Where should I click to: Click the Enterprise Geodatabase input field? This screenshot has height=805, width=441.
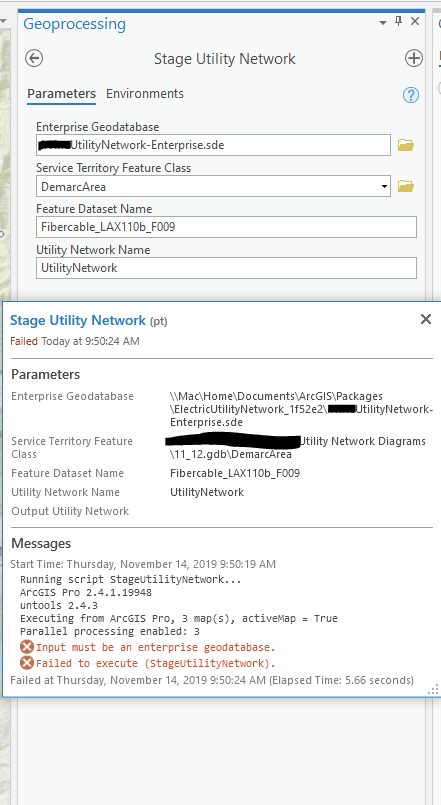coord(213,145)
